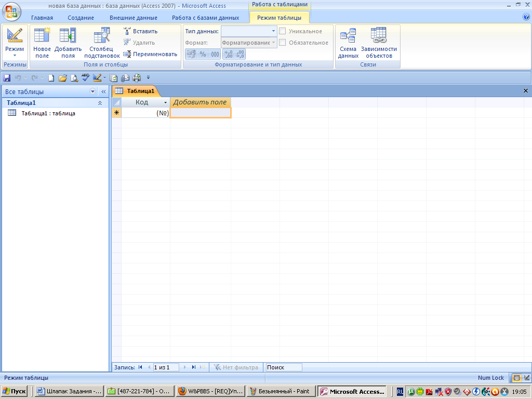Click the Refresh All icon

pos(114,78)
